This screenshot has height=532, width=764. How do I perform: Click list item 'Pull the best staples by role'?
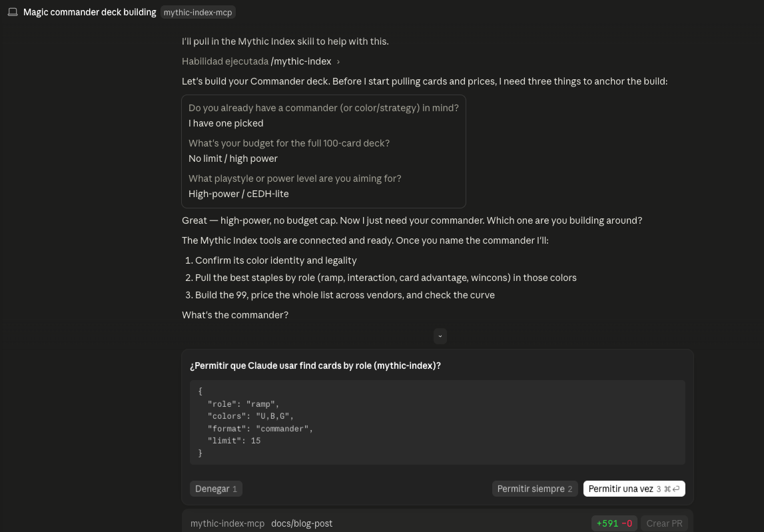click(386, 278)
